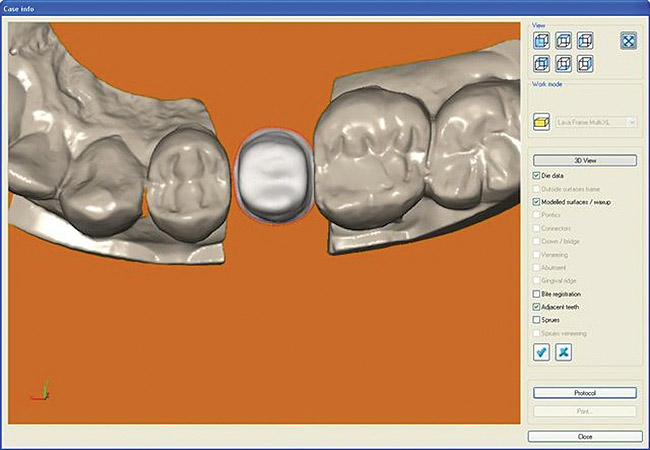Enable the Sprues checkbox

[537, 320]
